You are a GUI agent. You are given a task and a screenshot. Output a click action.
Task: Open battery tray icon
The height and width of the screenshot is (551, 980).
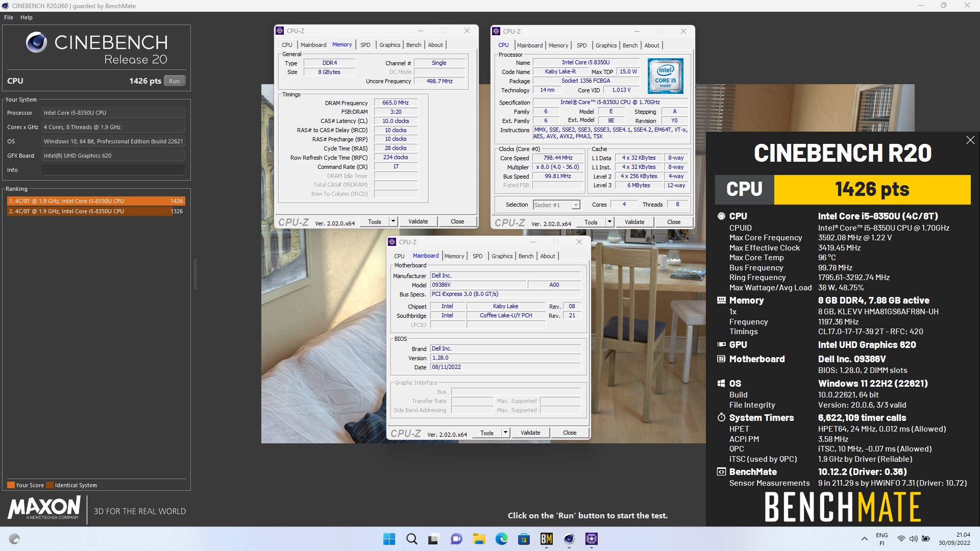[x=926, y=539]
